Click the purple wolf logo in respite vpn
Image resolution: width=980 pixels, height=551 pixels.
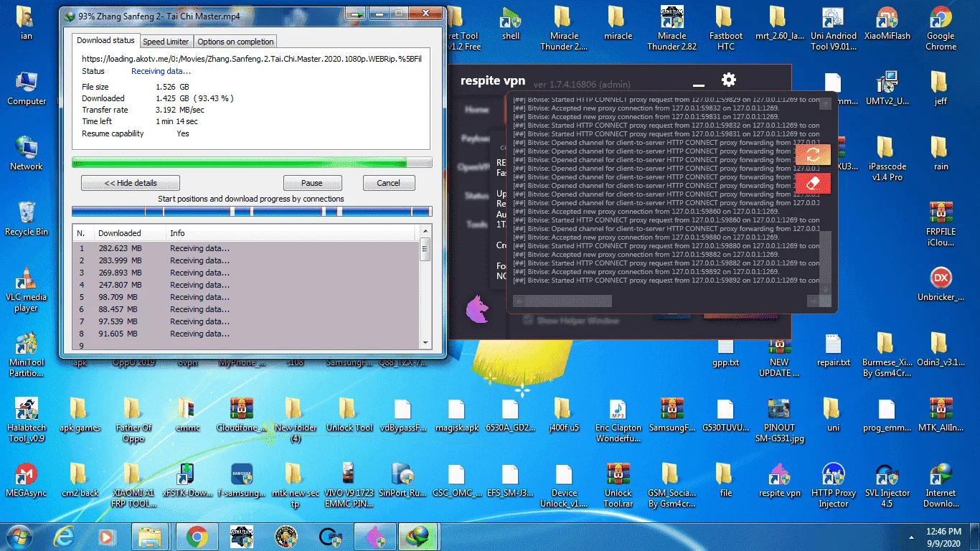[477, 309]
